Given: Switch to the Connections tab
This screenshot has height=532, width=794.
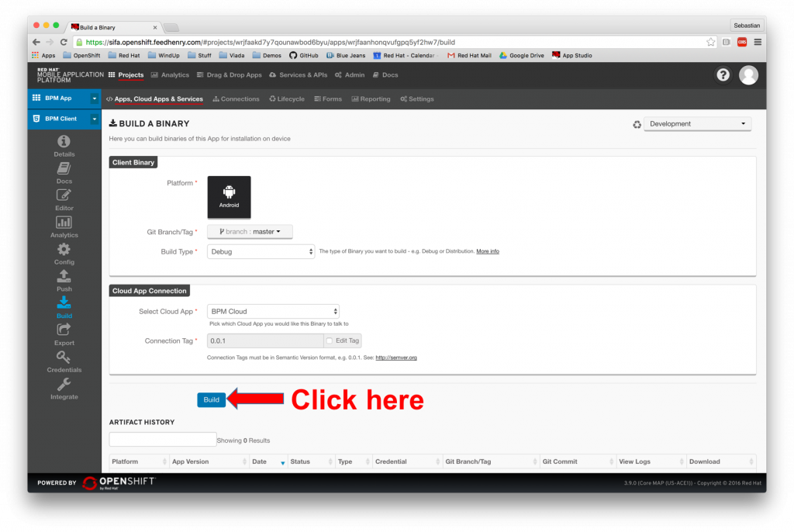Looking at the screenshot, I should tap(236, 98).
